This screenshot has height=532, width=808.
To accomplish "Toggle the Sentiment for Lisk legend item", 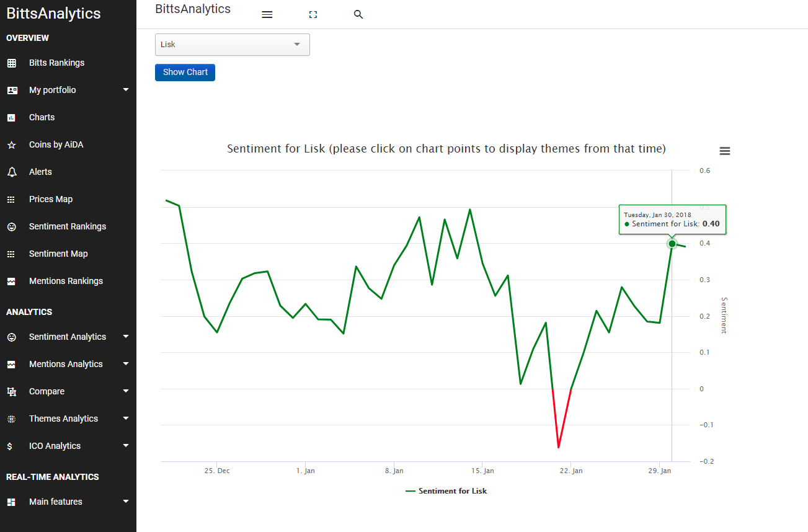I will (446, 491).
